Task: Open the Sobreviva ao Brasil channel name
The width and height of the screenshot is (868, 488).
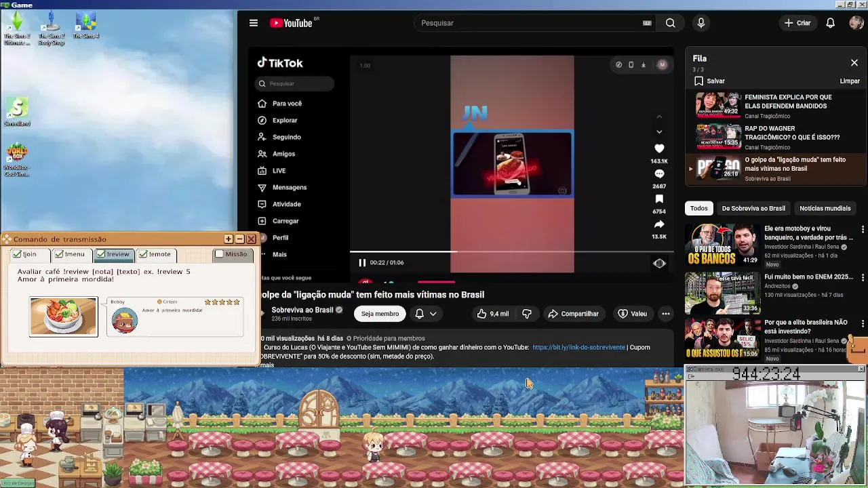Action: click(302, 310)
